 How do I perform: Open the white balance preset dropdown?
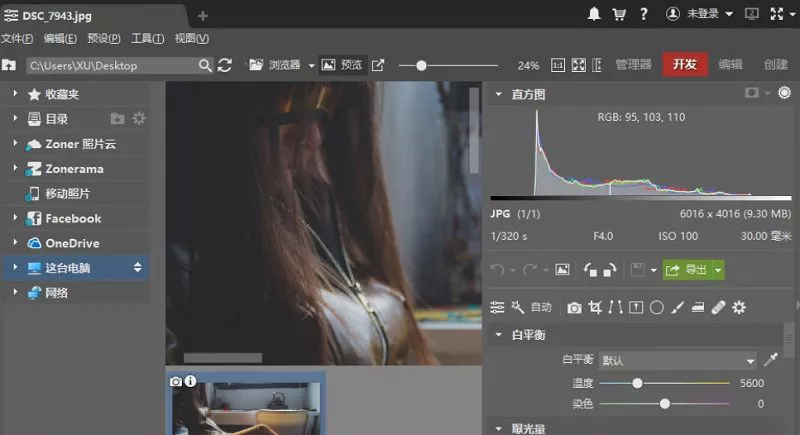click(750, 360)
